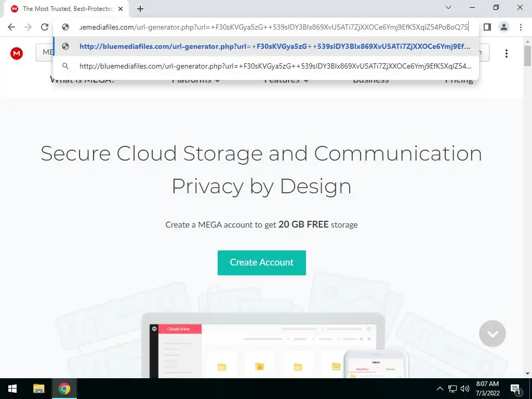Open the MEGA page three-dot menu
This screenshot has width=532, height=399.
[x=506, y=54]
